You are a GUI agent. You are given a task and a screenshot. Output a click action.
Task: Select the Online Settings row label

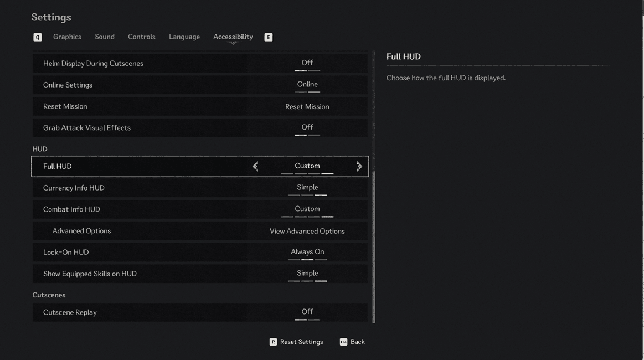tap(68, 85)
